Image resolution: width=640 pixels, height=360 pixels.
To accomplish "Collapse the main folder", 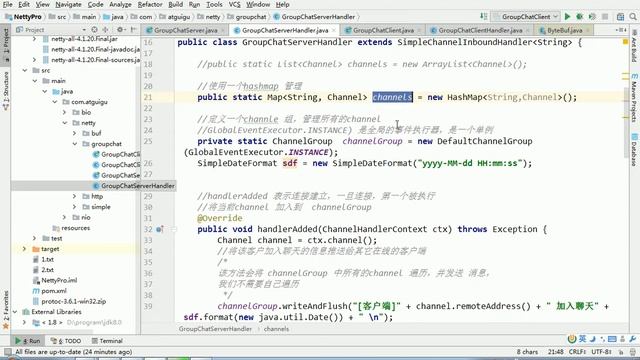I will 35,81.
